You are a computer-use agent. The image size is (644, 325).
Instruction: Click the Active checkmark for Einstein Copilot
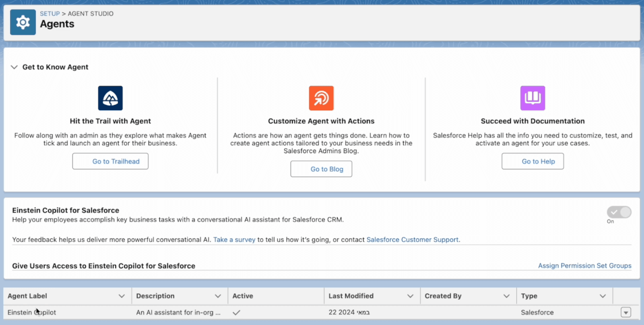[236, 313]
